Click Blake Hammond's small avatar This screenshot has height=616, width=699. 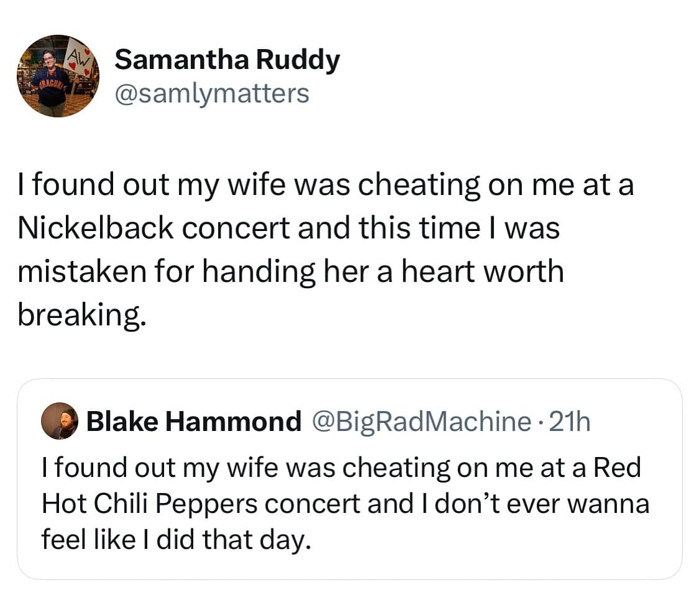point(60,421)
